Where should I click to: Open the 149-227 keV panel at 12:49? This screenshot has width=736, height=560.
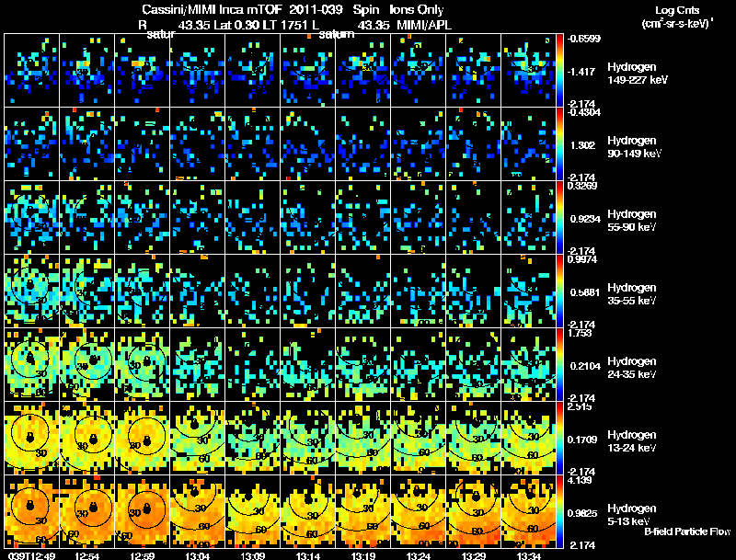pyautogui.click(x=31, y=71)
